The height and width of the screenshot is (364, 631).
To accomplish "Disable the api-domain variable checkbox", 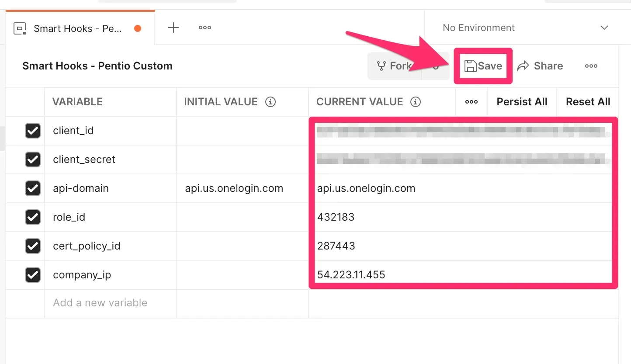I will click(33, 188).
